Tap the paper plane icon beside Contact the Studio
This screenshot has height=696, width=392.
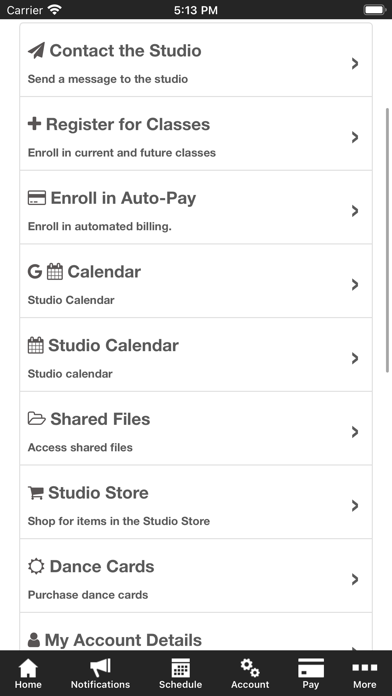click(36, 51)
